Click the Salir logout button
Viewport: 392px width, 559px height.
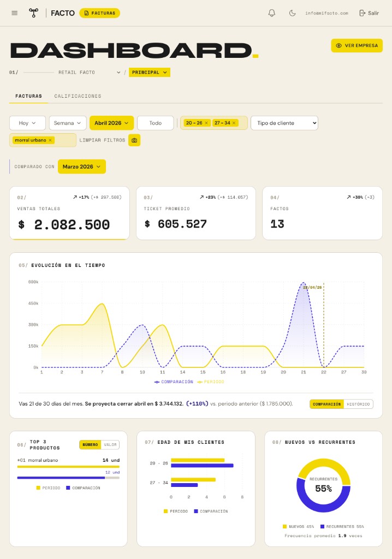click(369, 13)
